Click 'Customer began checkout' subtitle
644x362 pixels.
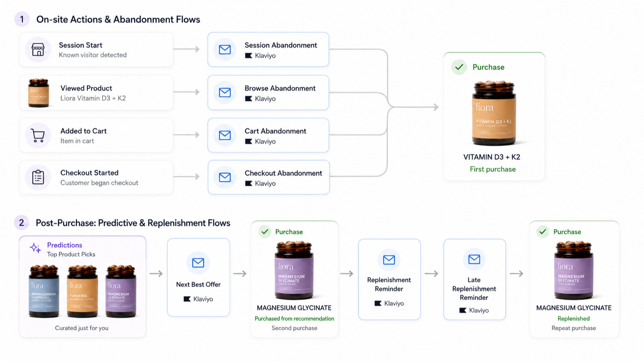click(x=99, y=183)
